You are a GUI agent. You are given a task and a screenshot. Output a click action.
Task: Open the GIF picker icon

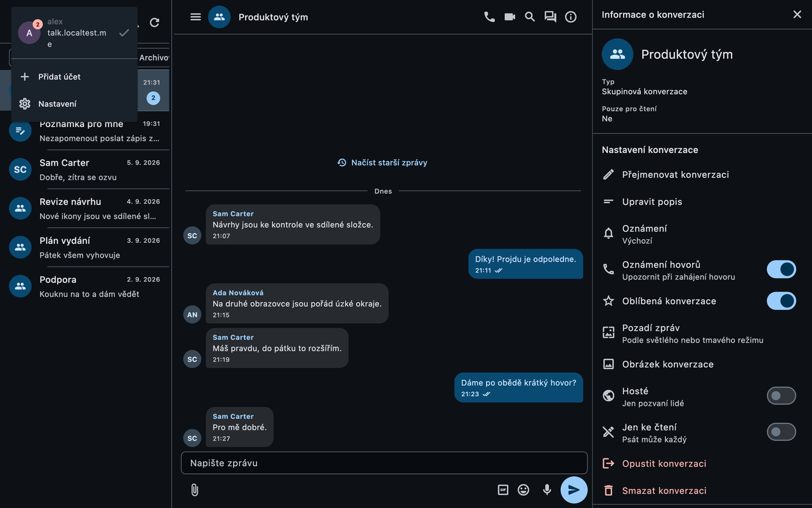[503, 490]
